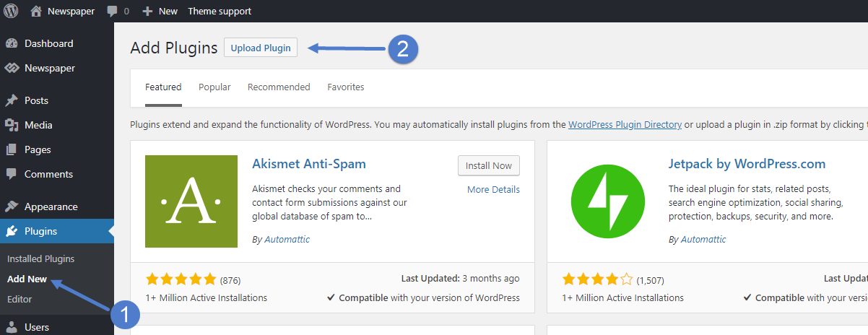Switch to the Popular tab
The image size is (868, 335).
(x=214, y=87)
